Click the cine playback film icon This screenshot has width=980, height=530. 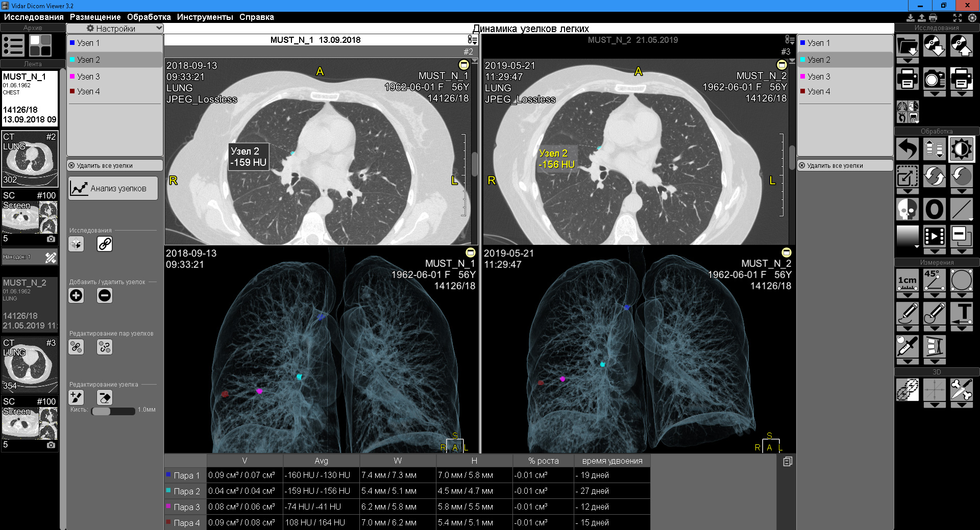click(x=934, y=236)
